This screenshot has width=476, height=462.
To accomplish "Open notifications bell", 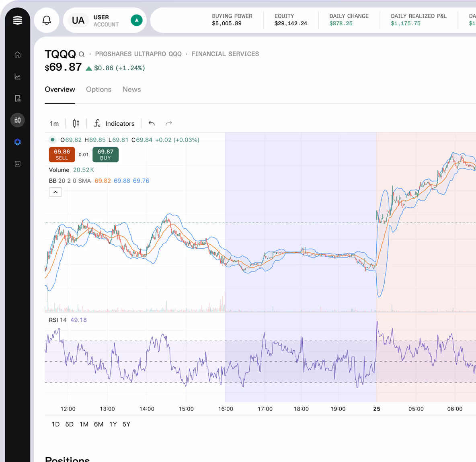I will tap(47, 20).
